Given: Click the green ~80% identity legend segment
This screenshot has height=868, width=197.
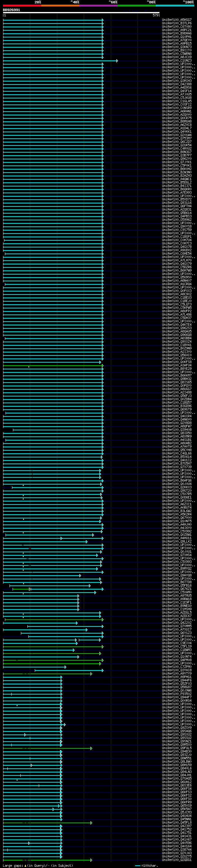Looking at the screenshot, I should 137,6.
